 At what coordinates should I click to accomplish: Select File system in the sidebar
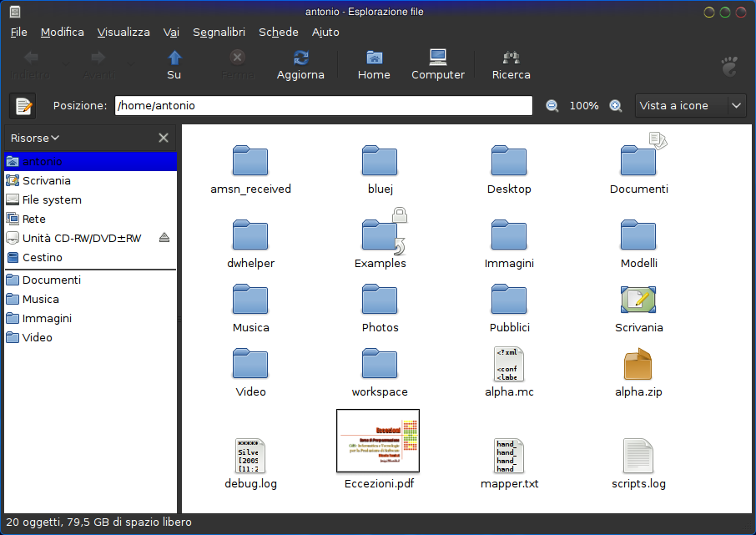click(51, 199)
